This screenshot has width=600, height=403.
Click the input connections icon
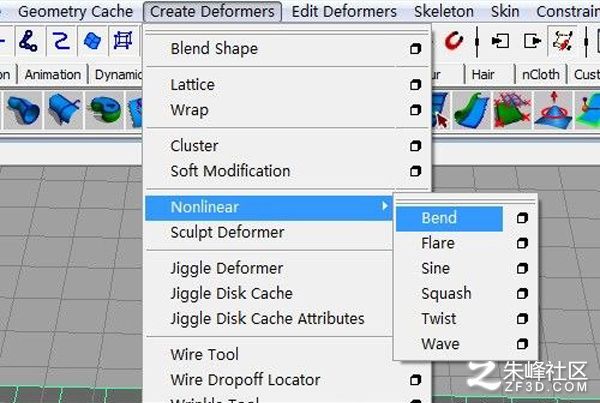click(500, 41)
